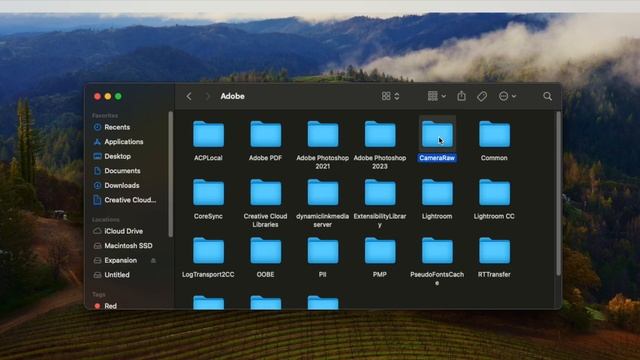This screenshot has width=640, height=360.
Task: Select the Creative Cloud Libraries folder
Action: 266,192
